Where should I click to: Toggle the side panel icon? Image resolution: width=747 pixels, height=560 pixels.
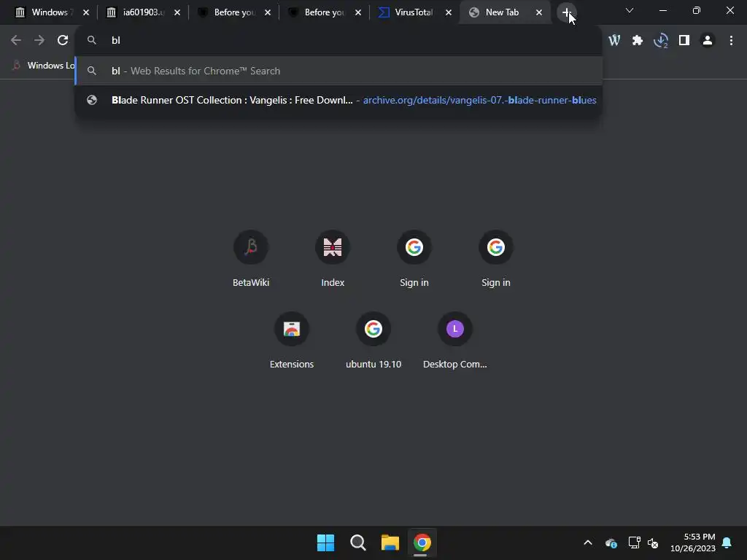tap(684, 41)
